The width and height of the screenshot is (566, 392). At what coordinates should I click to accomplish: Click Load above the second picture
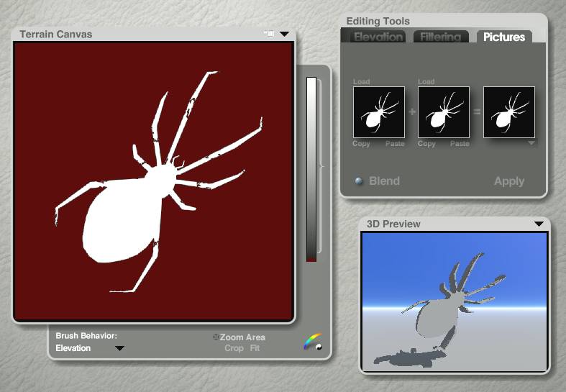[426, 81]
